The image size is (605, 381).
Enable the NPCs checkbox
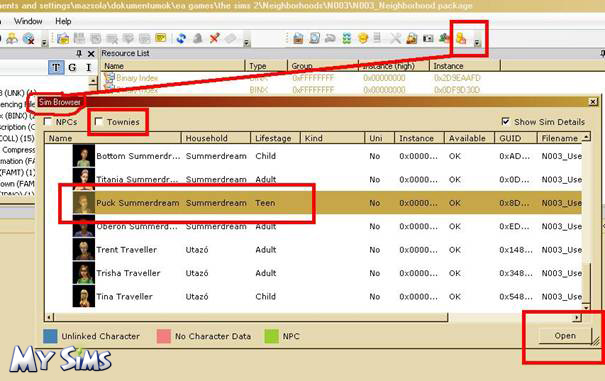tap(48, 122)
